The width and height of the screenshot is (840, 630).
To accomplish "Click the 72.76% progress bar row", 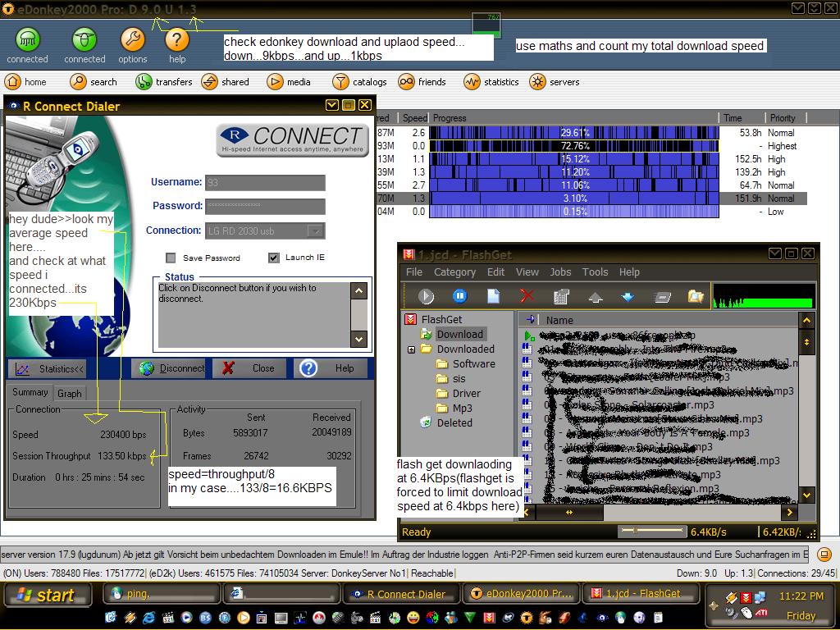I will pyautogui.click(x=574, y=146).
